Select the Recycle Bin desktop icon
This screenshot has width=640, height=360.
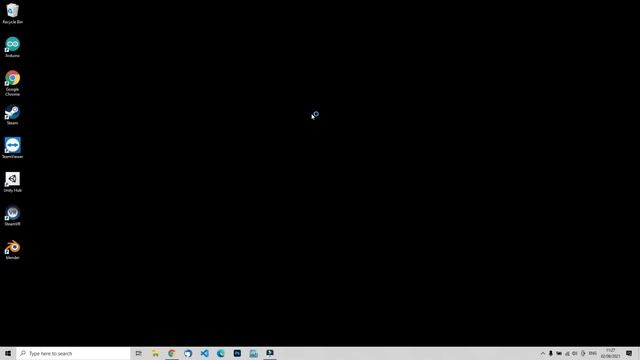click(x=12, y=13)
